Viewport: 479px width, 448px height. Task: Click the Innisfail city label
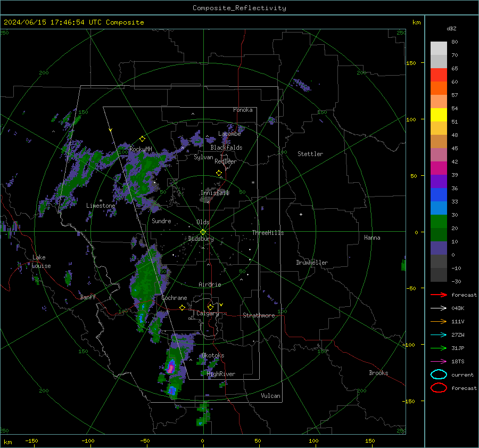214,193
